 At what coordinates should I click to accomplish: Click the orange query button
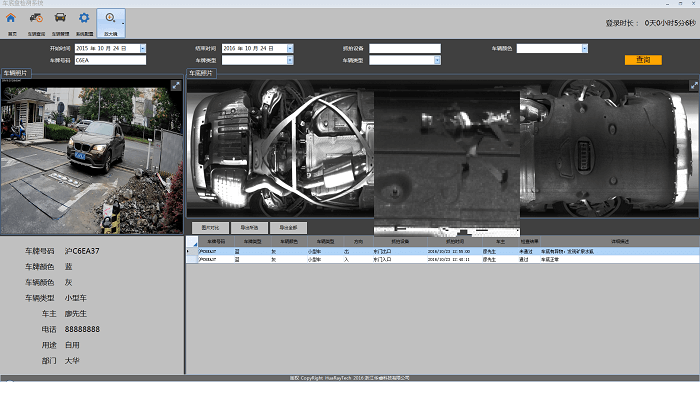643,60
